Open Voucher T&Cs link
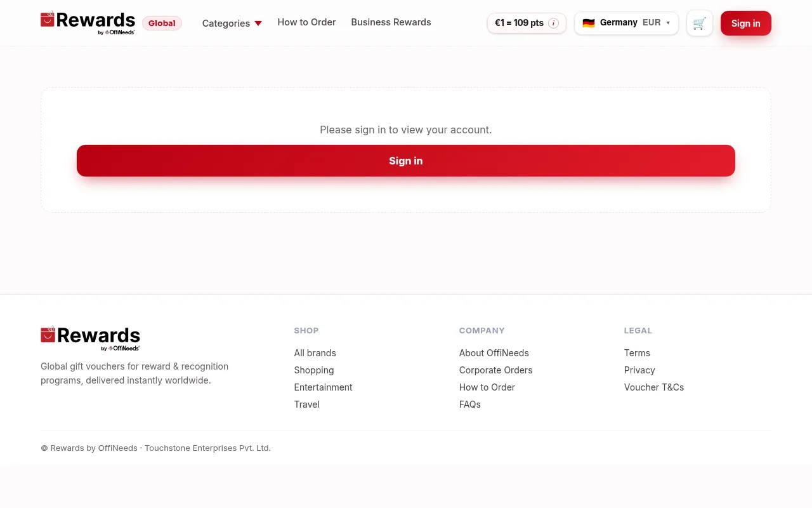 [654, 387]
